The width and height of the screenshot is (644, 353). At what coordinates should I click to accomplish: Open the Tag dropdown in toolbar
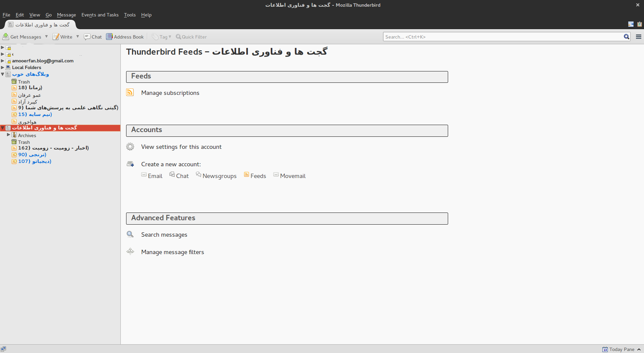coord(161,37)
